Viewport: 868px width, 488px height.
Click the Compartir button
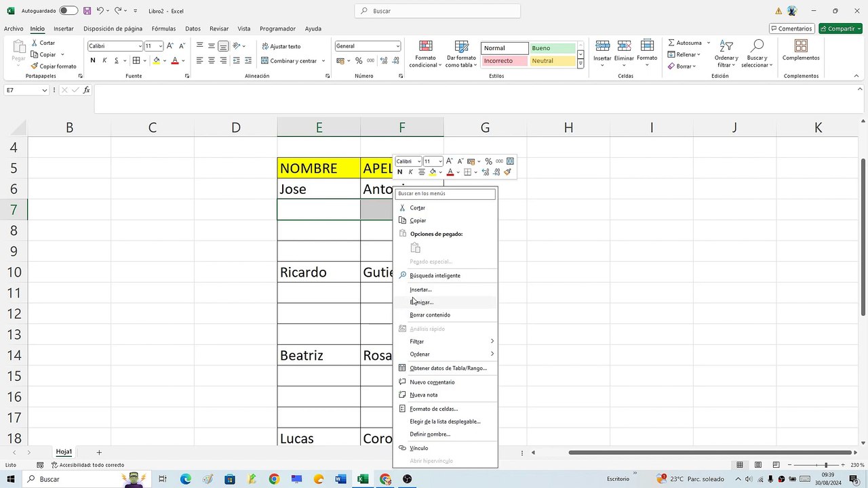click(x=840, y=28)
